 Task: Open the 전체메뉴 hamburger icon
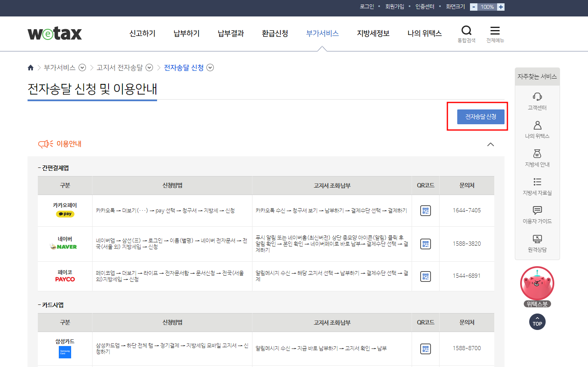coord(495,30)
